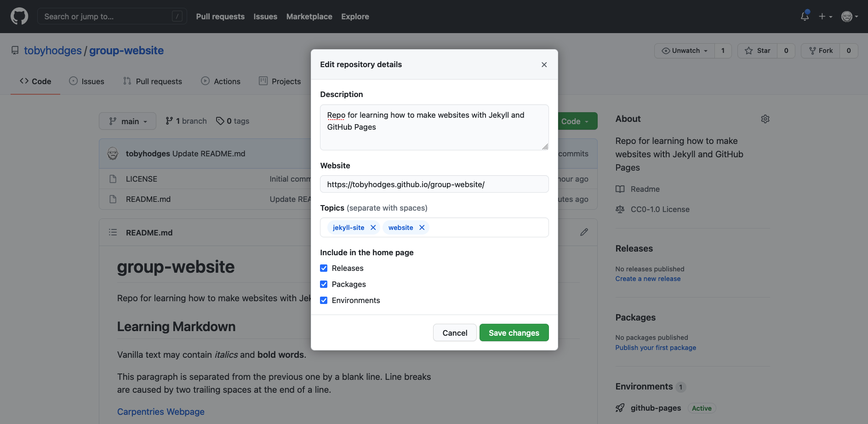868x424 pixels.
Task: Open the README table of contents icon
Action: [113, 233]
